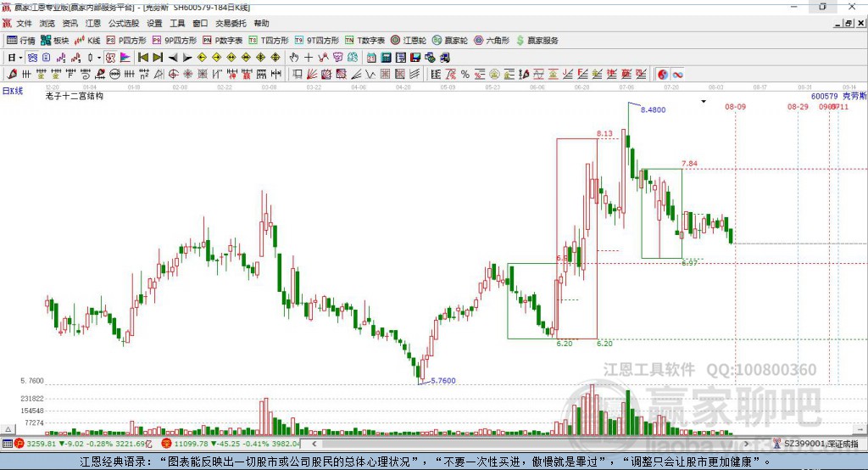Click the 08-29 date marker
This screenshot has height=470, width=868.
coord(798,106)
